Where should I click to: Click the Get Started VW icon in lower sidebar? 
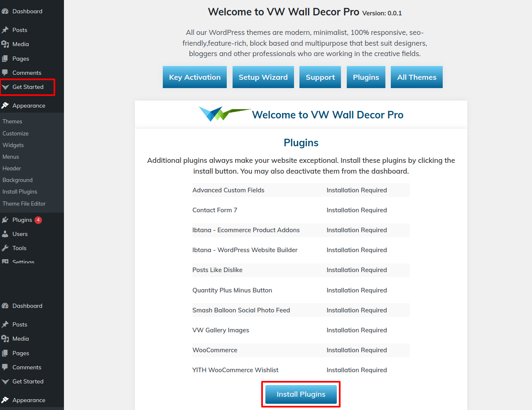point(5,381)
